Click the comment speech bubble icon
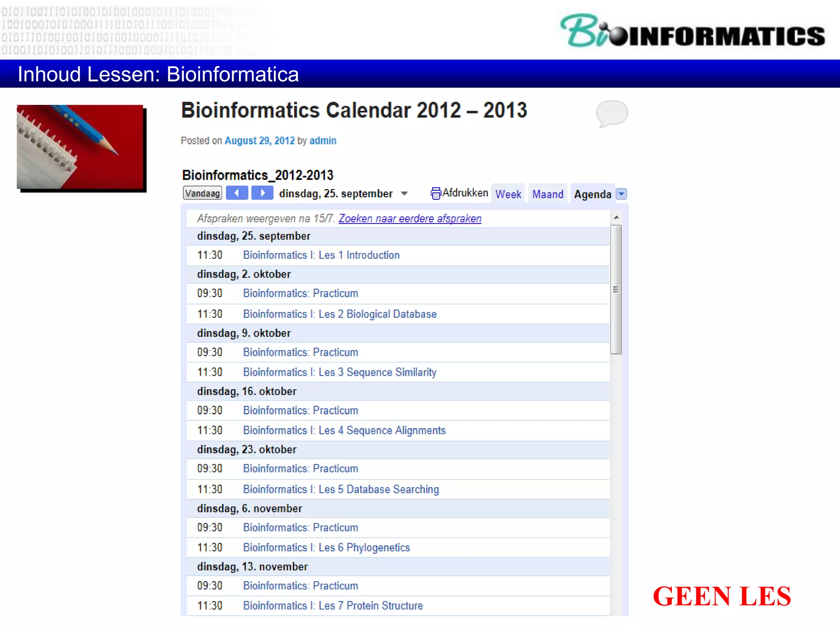The height and width of the screenshot is (630, 840). click(612, 114)
